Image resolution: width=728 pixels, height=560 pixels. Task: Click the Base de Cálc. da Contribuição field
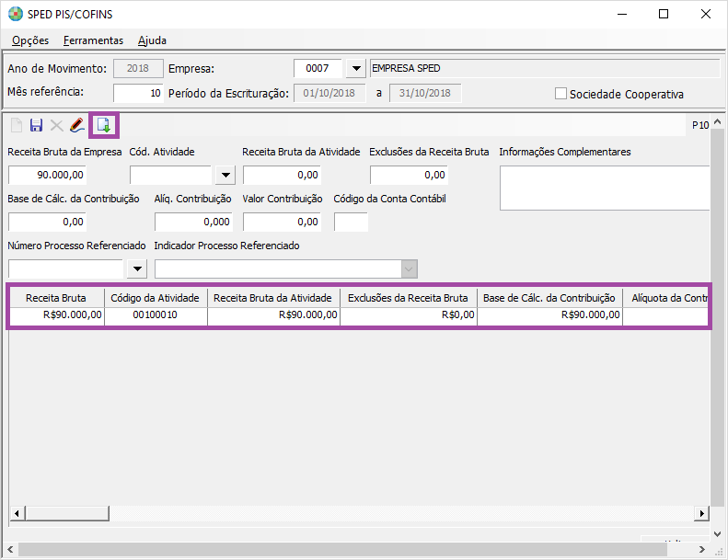click(47, 222)
